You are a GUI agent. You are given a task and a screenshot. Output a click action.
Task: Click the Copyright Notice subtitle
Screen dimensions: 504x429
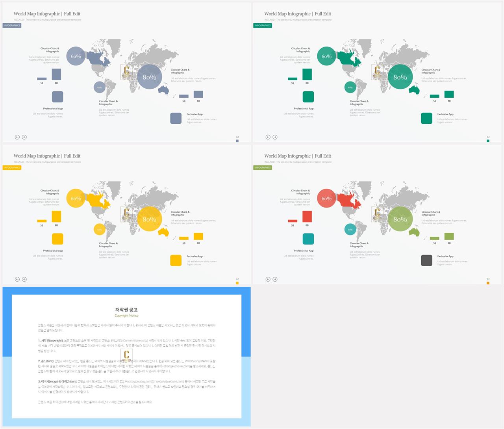pos(126,316)
